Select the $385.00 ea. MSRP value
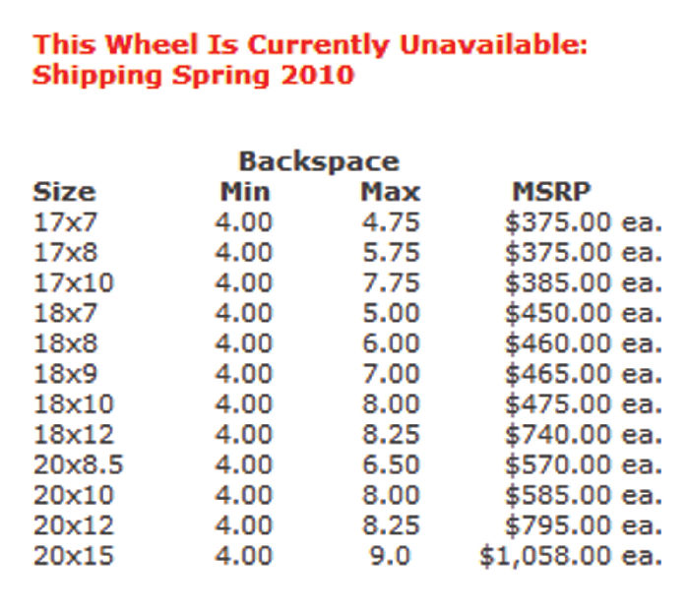Viewport: 689px width, 616px height. coord(582,282)
